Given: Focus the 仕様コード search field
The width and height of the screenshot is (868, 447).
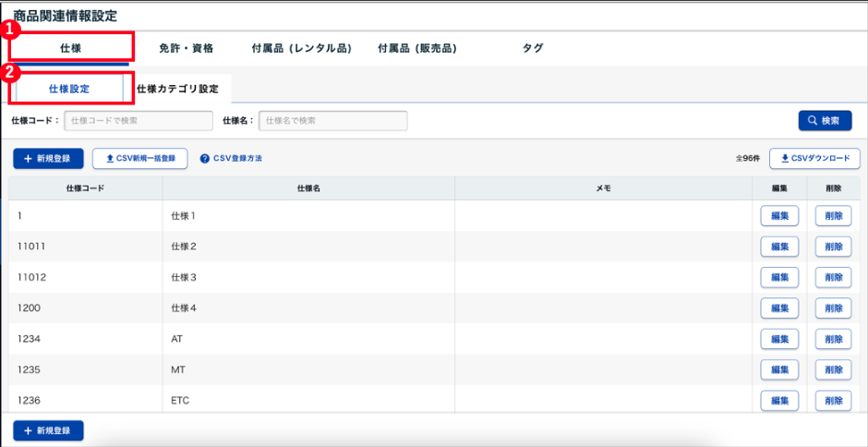Looking at the screenshot, I should [x=137, y=121].
